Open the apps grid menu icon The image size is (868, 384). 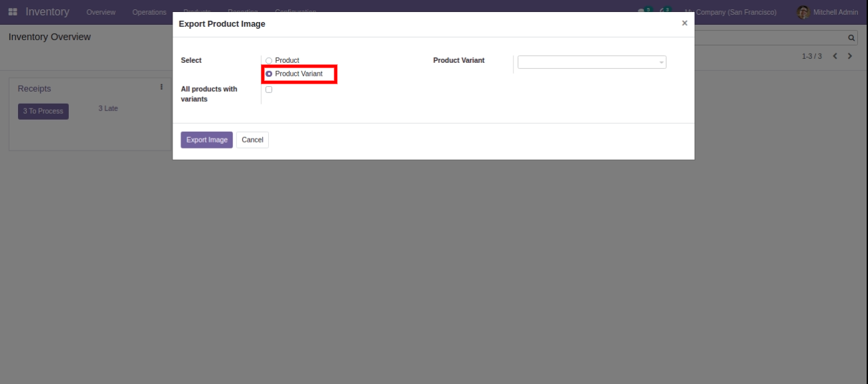[x=13, y=12]
